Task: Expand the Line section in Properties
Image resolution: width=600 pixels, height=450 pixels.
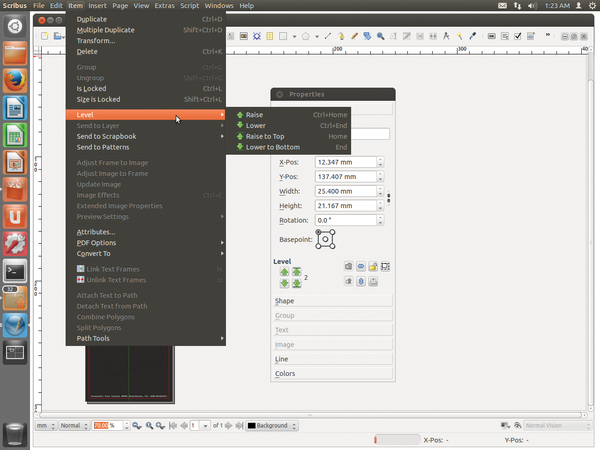Action: [333, 359]
